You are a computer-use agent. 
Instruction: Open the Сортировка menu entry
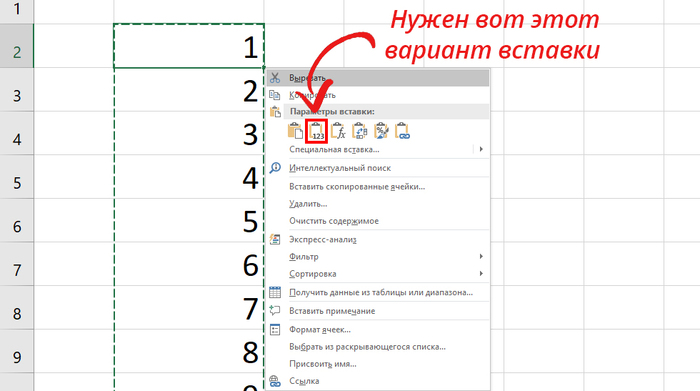[x=378, y=274]
